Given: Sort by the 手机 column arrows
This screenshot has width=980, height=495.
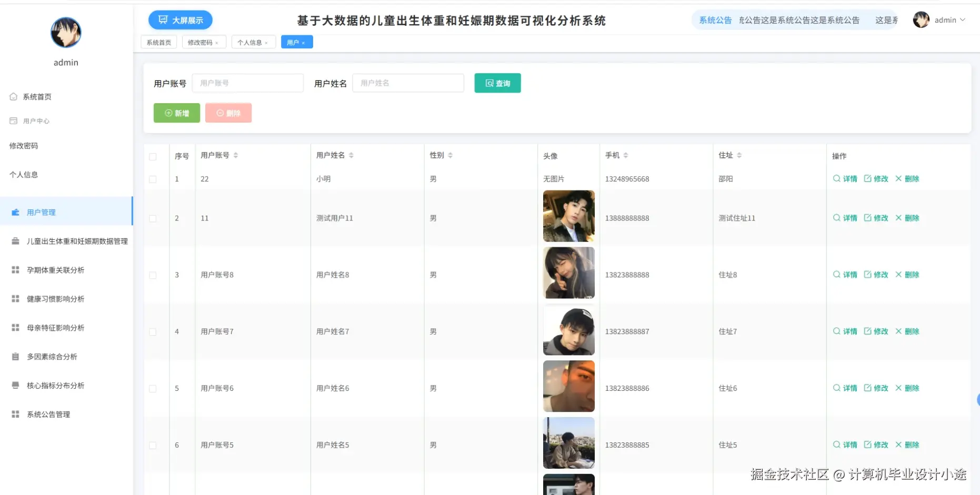Looking at the screenshot, I should (x=626, y=155).
